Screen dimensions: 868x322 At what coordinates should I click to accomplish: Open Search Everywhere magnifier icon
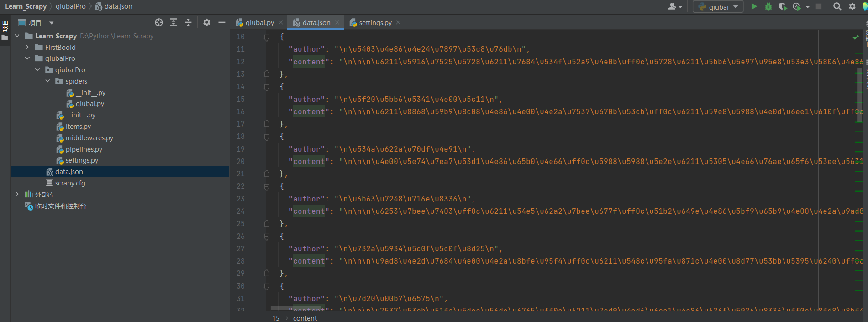pos(837,6)
